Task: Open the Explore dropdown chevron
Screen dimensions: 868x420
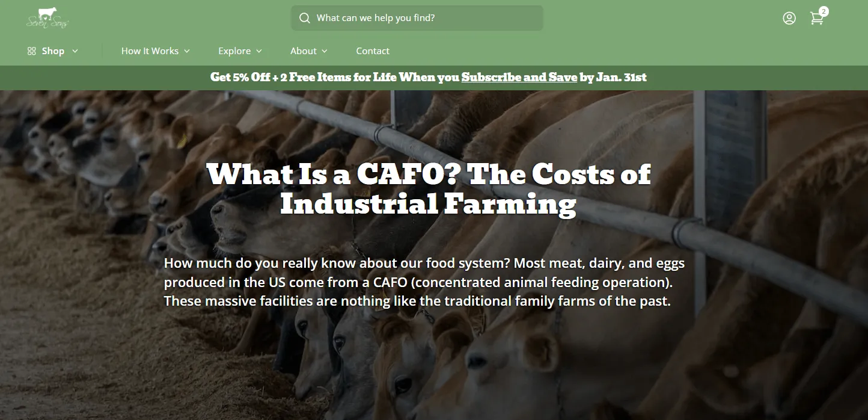Action: click(x=259, y=51)
